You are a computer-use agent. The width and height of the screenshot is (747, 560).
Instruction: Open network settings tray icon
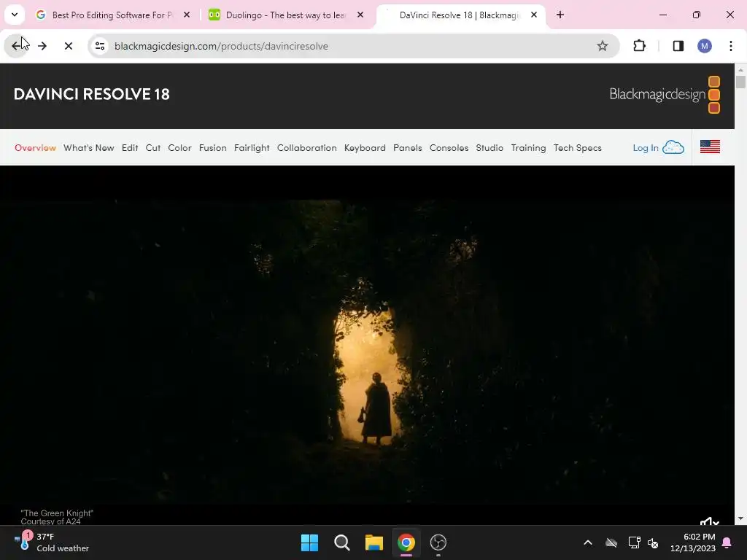click(634, 542)
